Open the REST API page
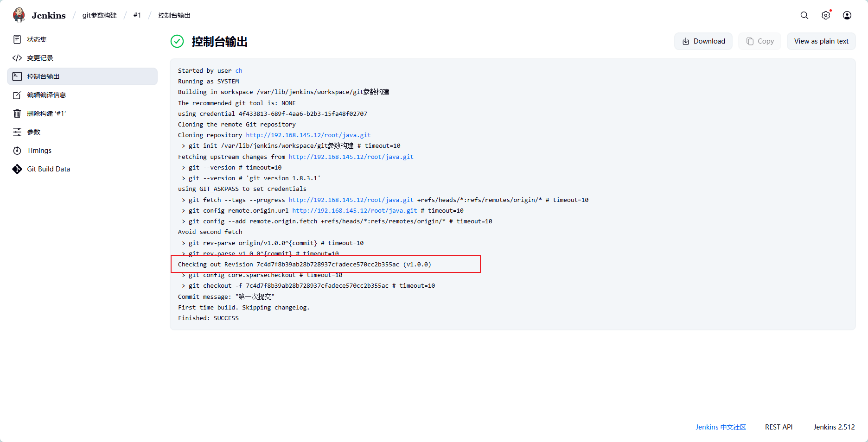The image size is (868, 442). tap(779, 427)
